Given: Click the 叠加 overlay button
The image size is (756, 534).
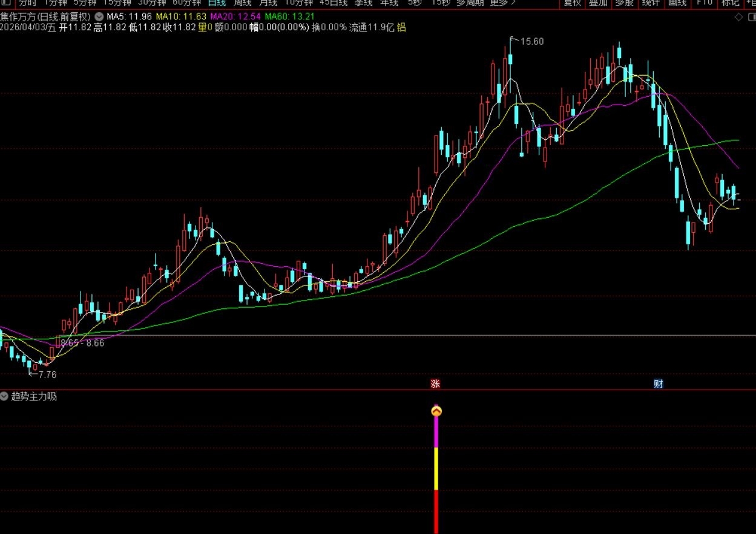Looking at the screenshot, I should [598, 3].
